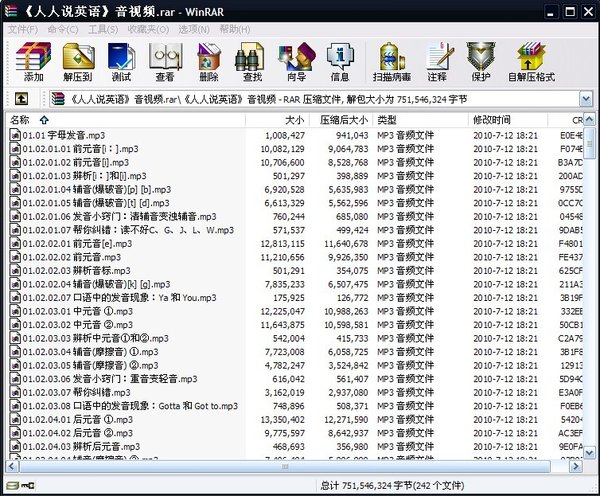600x496 pixels.
Task: Select file 01.02.01.04 辅音(爆破音)[p] [b].mp3
Action: pyautogui.click(x=96, y=189)
